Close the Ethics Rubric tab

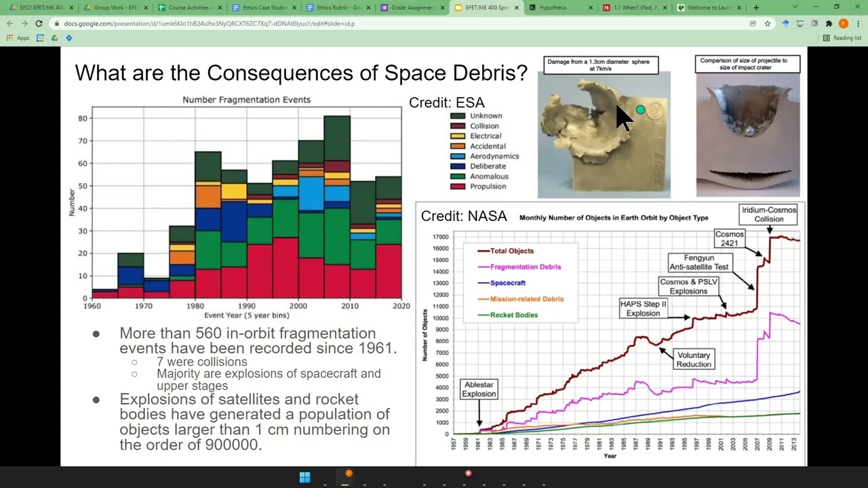(x=369, y=7)
